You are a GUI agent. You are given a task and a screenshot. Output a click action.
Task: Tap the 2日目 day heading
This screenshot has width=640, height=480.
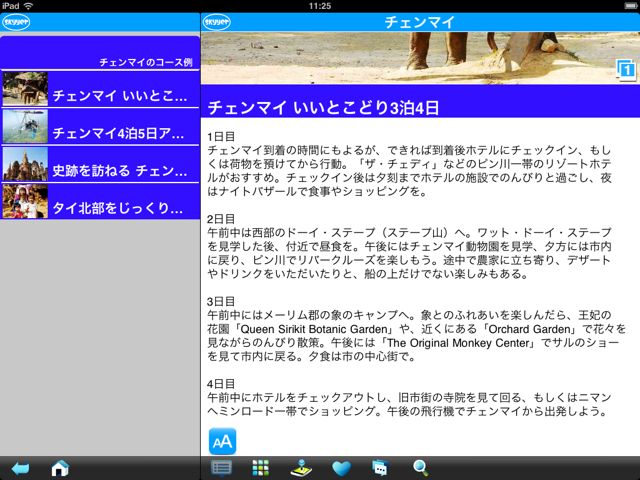(x=221, y=219)
